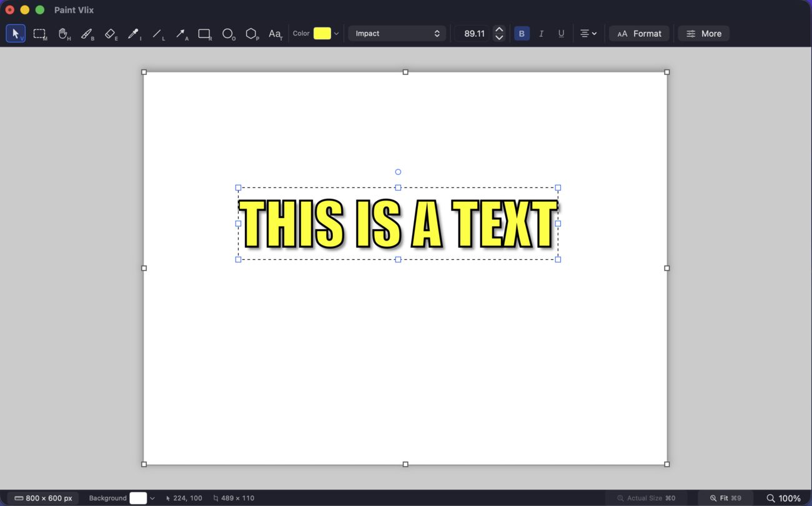Click the canvas bottom-left corner handle
812x506 pixels.
(x=144, y=464)
